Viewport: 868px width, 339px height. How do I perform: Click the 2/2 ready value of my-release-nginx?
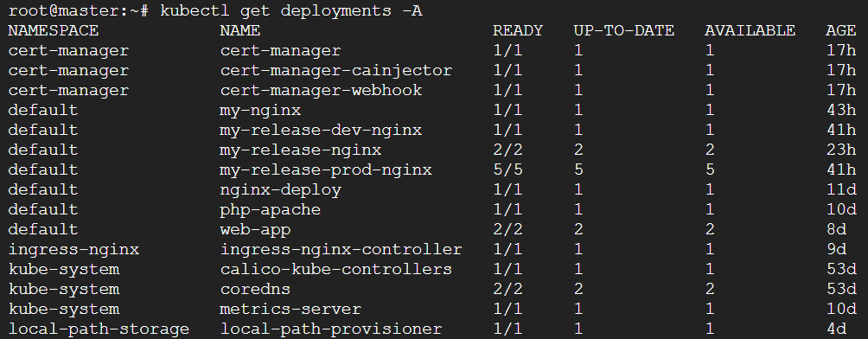click(507, 150)
